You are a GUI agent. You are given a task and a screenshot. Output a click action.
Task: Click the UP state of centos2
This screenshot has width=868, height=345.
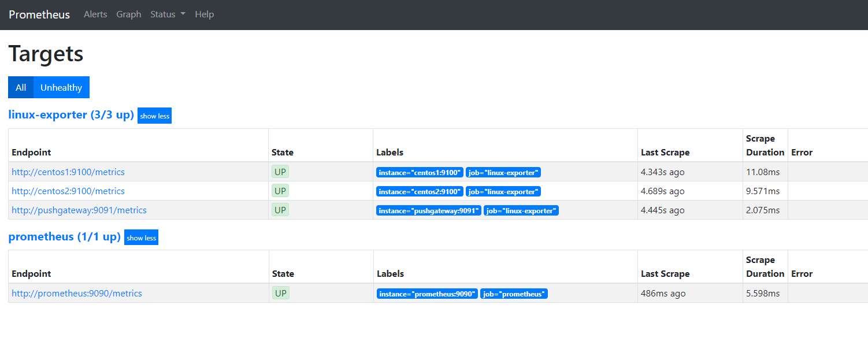280,191
